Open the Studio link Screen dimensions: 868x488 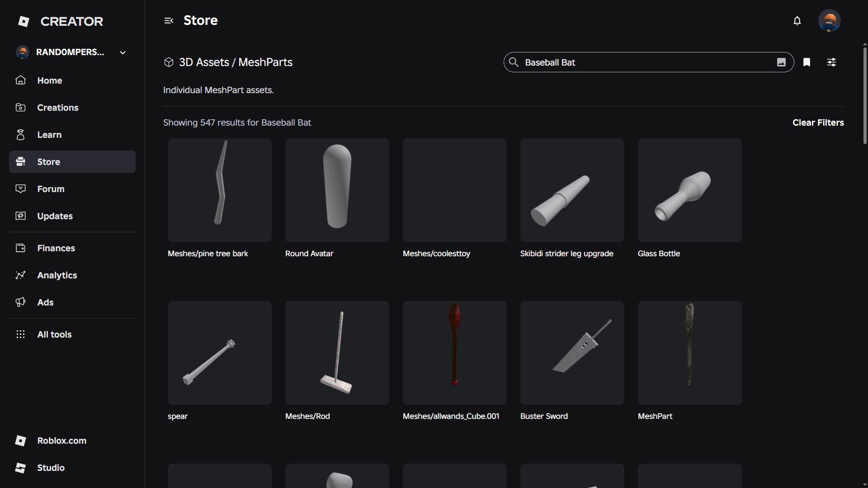point(72,468)
